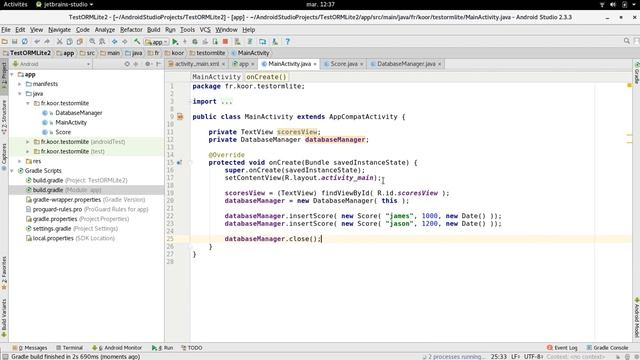This screenshot has width=640, height=360.
Task: Expand the manifests folder
Action: tap(20, 84)
